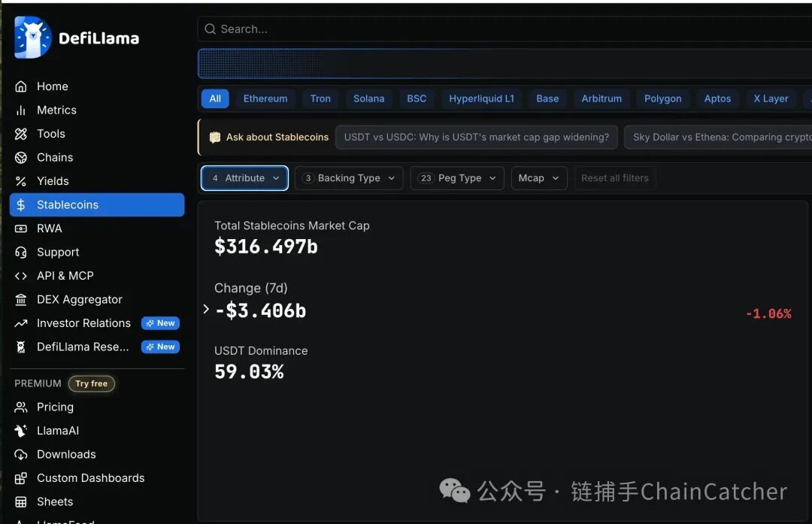
Task: Click the Stablecoins dollar icon
Action: pos(21,205)
